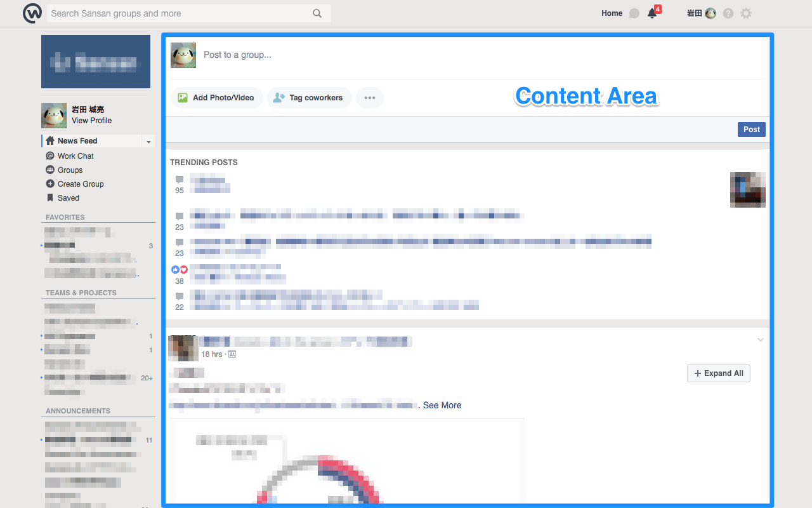Click the comment icon with count 22
The width and height of the screenshot is (812, 508).
(x=180, y=297)
